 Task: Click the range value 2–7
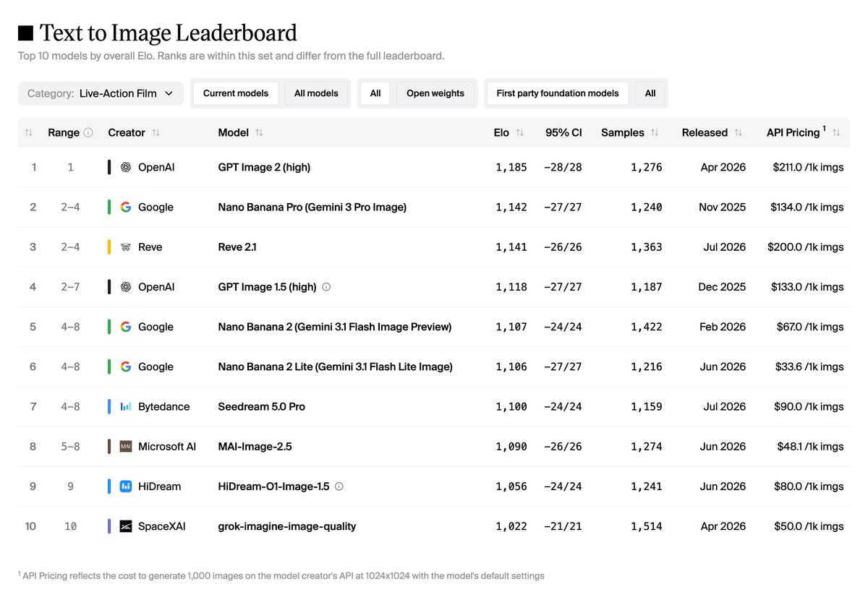pyautogui.click(x=71, y=287)
